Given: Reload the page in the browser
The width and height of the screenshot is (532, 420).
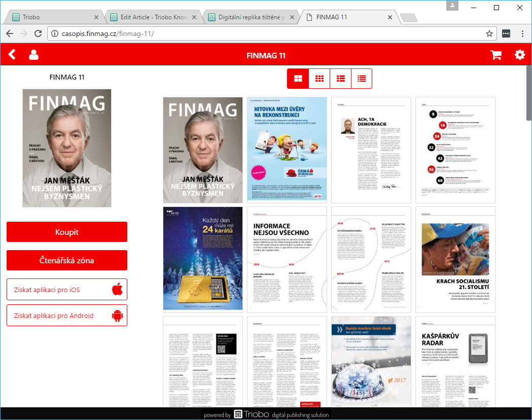Looking at the screenshot, I should pyautogui.click(x=38, y=33).
